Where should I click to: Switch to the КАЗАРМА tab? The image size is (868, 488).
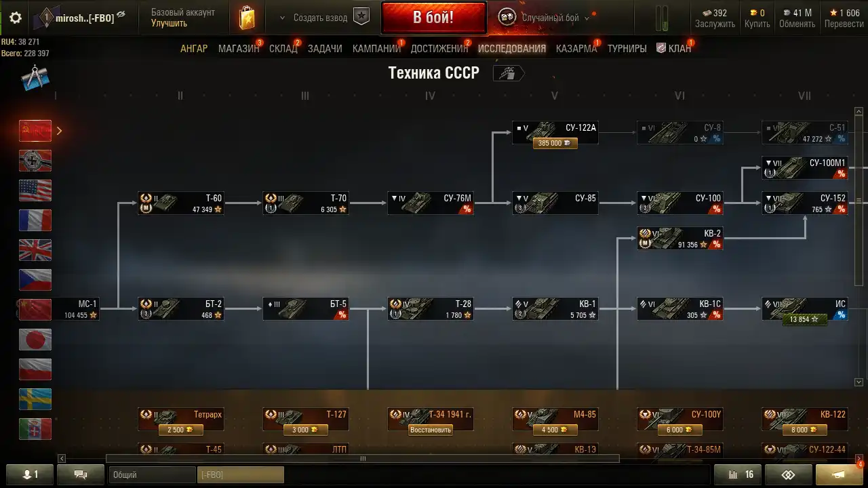coord(576,49)
